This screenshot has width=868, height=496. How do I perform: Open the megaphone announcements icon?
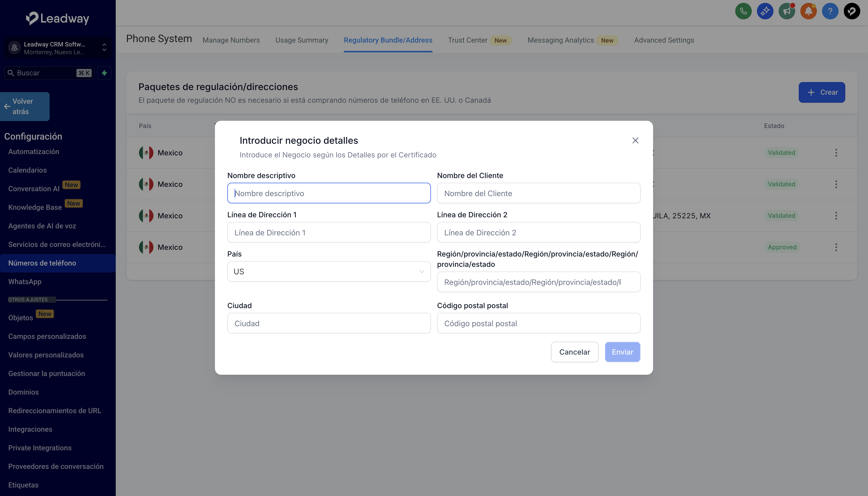[x=787, y=11]
